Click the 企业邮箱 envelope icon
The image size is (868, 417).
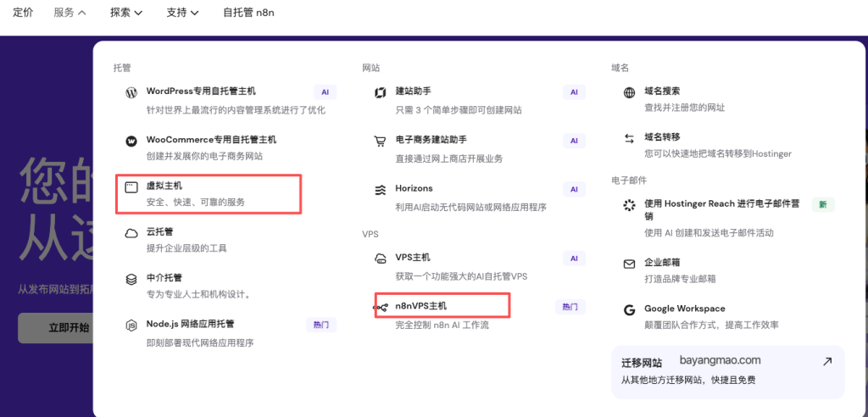(630, 264)
